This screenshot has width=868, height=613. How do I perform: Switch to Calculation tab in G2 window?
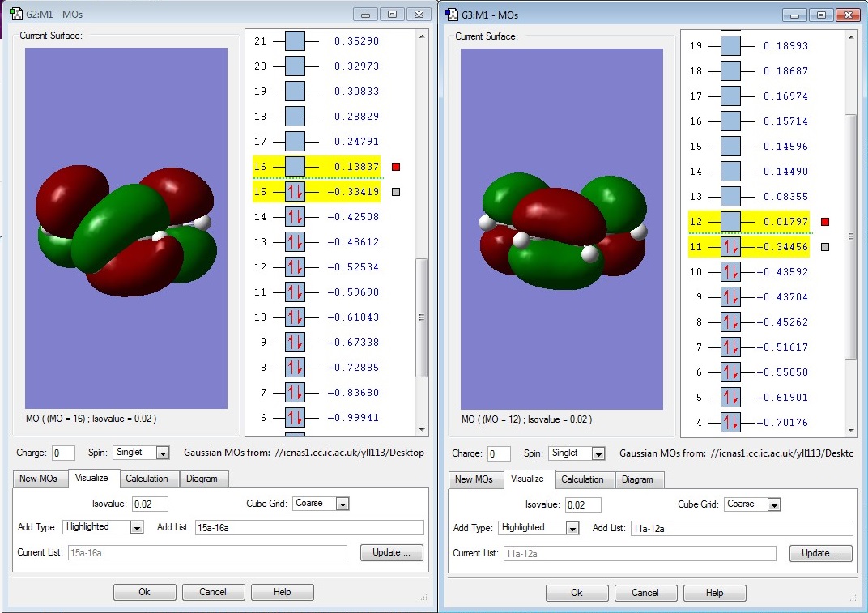pos(147,479)
